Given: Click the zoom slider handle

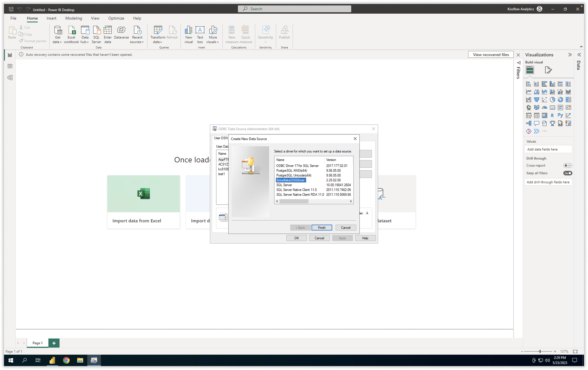Looking at the screenshot, I should (x=540, y=351).
